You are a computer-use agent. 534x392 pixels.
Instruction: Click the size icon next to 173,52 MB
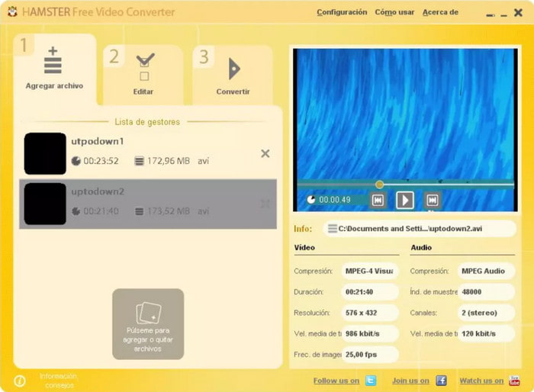coord(139,211)
